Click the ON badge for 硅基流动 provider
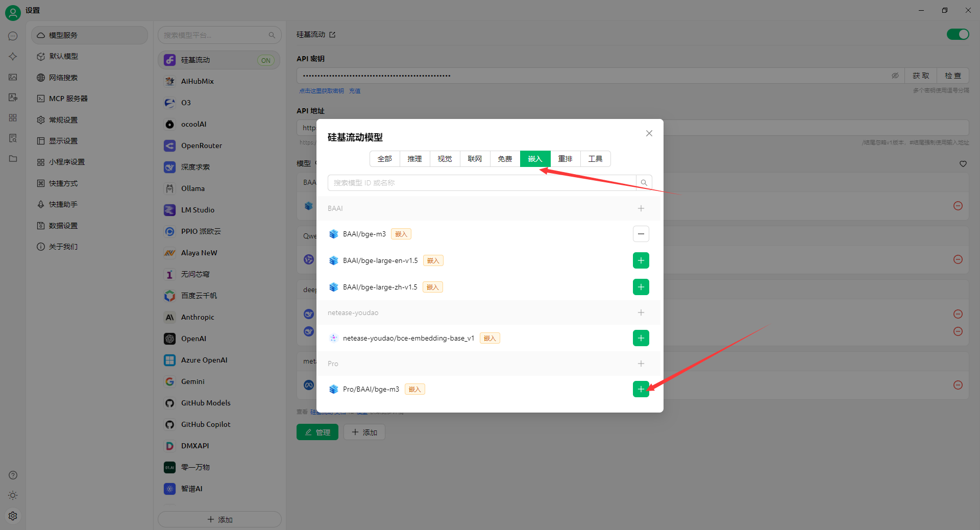980x530 pixels. (x=265, y=60)
